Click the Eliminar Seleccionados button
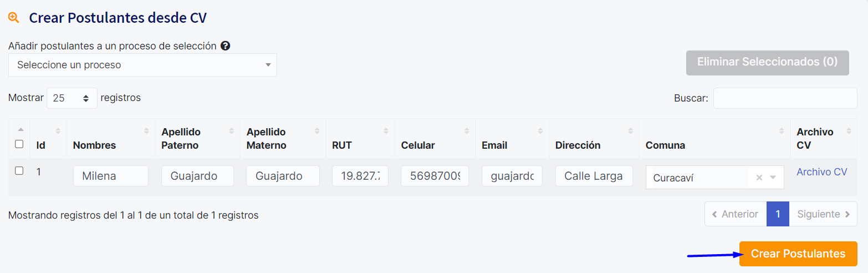The height and width of the screenshot is (273, 868). 767,62
